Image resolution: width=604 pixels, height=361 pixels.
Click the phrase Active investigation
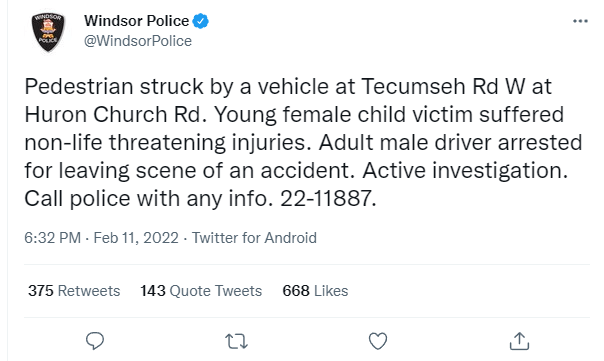point(465,171)
